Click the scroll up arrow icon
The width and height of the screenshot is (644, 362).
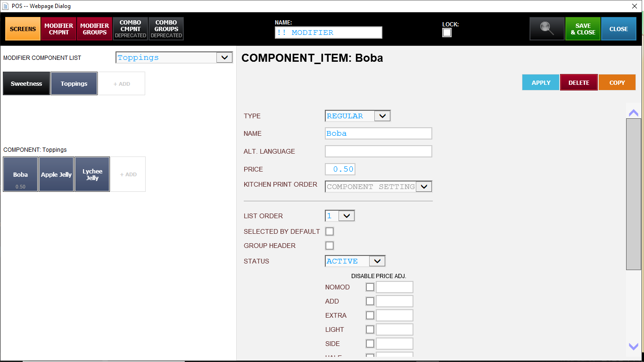point(634,113)
